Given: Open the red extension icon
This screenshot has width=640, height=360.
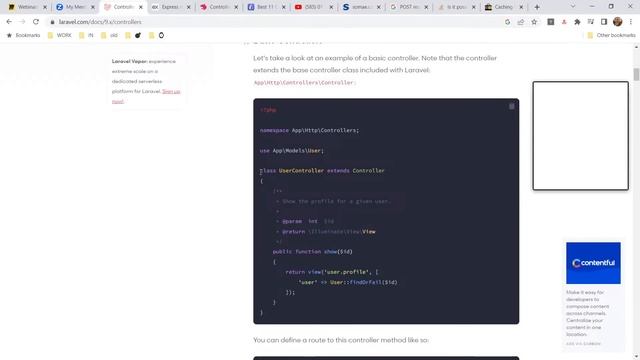Looking at the screenshot, I should pos(564,22).
